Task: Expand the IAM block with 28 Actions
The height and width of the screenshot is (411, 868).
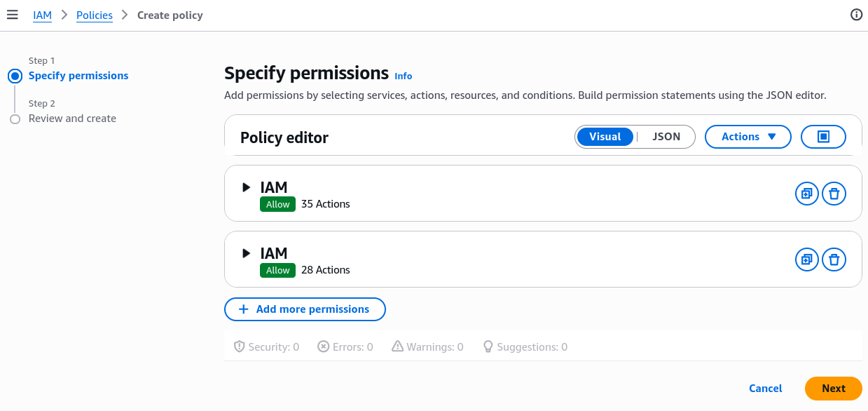Action: tap(246, 253)
